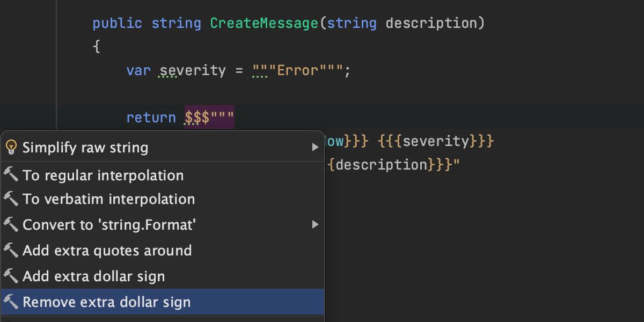644x322 pixels.
Task: Run Remove extra dollar sign action
Action: (x=106, y=303)
